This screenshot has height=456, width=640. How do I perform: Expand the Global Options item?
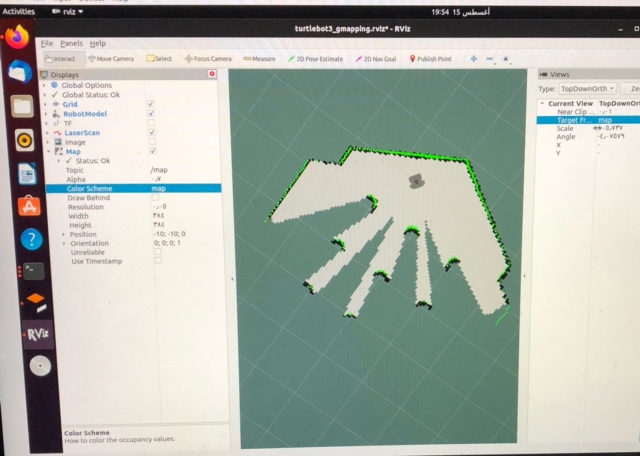pyautogui.click(x=44, y=85)
